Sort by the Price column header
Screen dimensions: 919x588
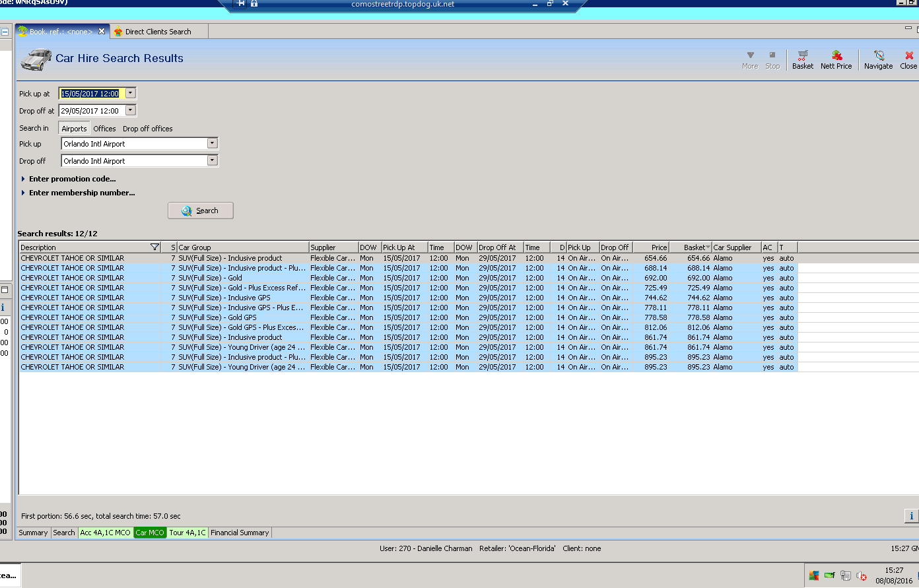pyautogui.click(x=651, y=247)
